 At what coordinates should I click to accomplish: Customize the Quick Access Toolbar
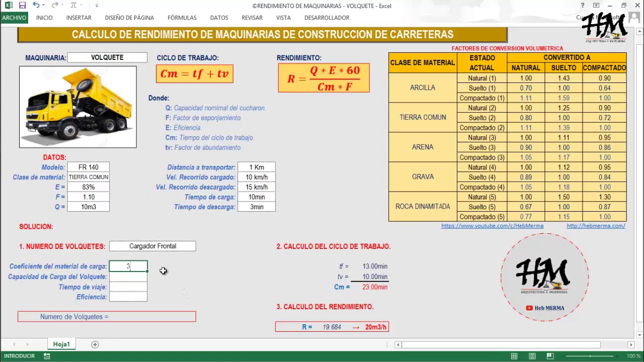(97, 6)
